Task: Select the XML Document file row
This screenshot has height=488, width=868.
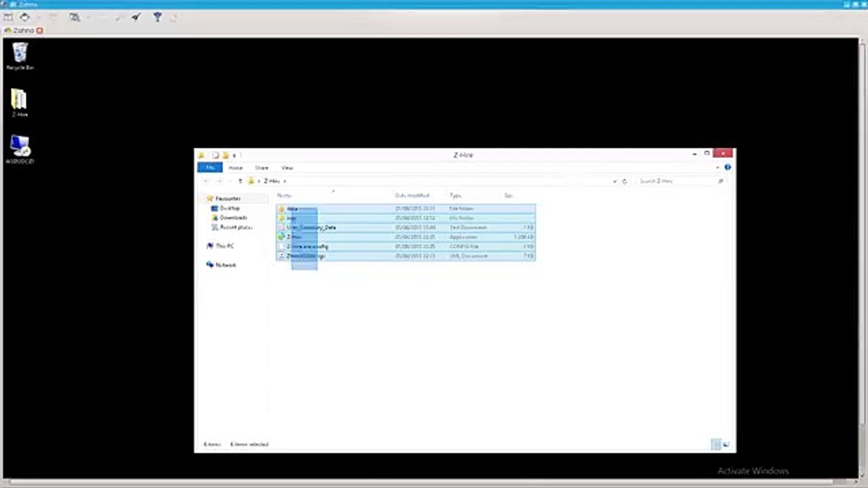Action: (406, 256)
